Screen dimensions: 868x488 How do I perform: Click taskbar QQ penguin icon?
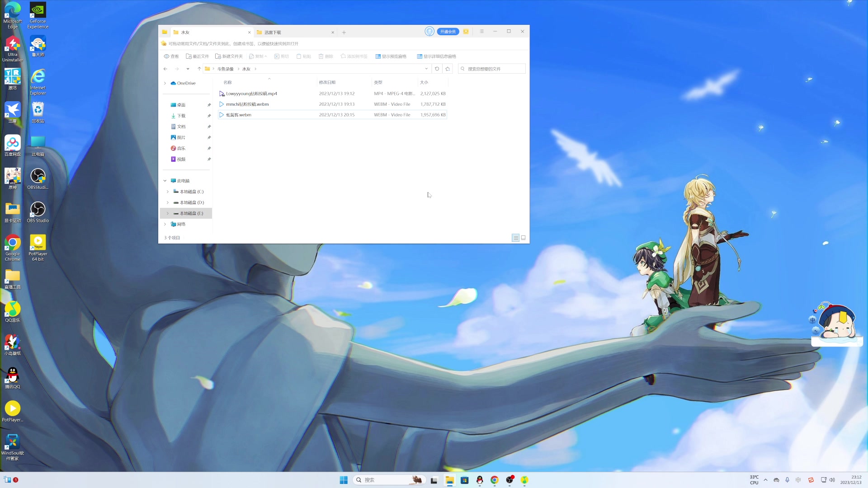(480, 480)
